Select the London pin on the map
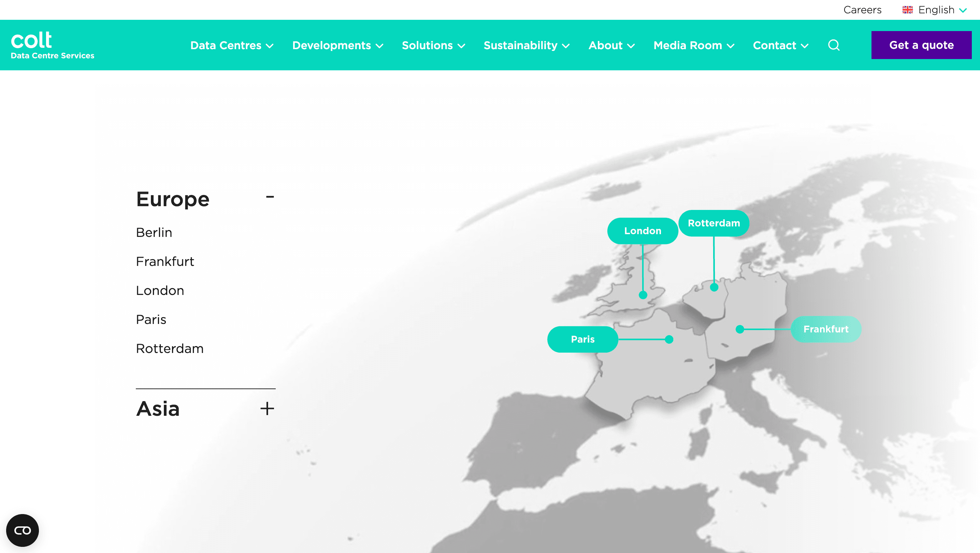Image resolution: width=980 pixels, height=553 pixels. (643, 231)
